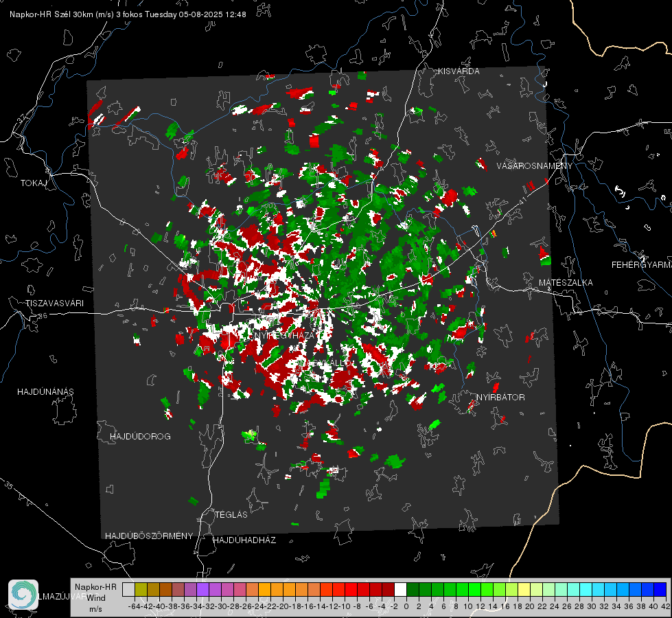Select the NYÍREGYHÁZA label on the radar
This screenshot has width=672, height=618.
click(x=285, y=335)
